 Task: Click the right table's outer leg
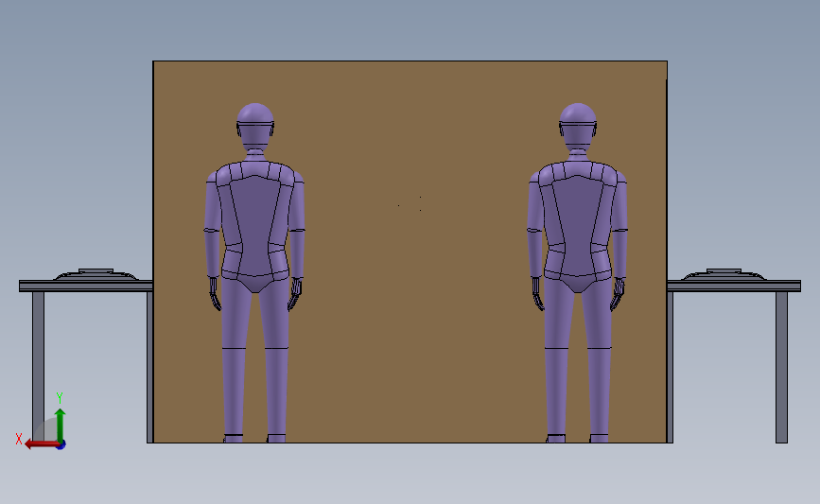[x=781, y=367]
